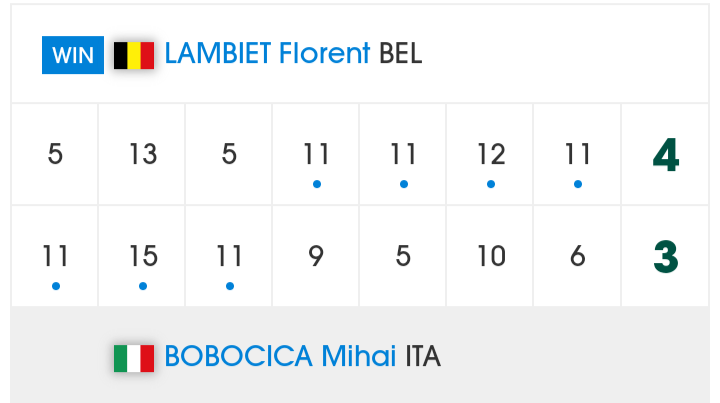Click Bobocica's first game score 11
The image size is (720, 403).
click(55, 256)
